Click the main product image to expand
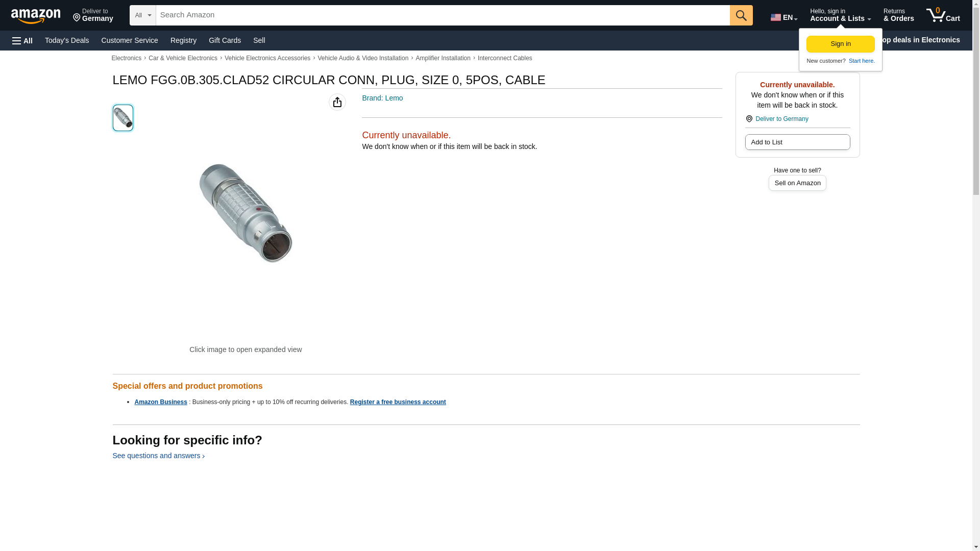This screenshot has height=551, width=980. click(246, 213)
